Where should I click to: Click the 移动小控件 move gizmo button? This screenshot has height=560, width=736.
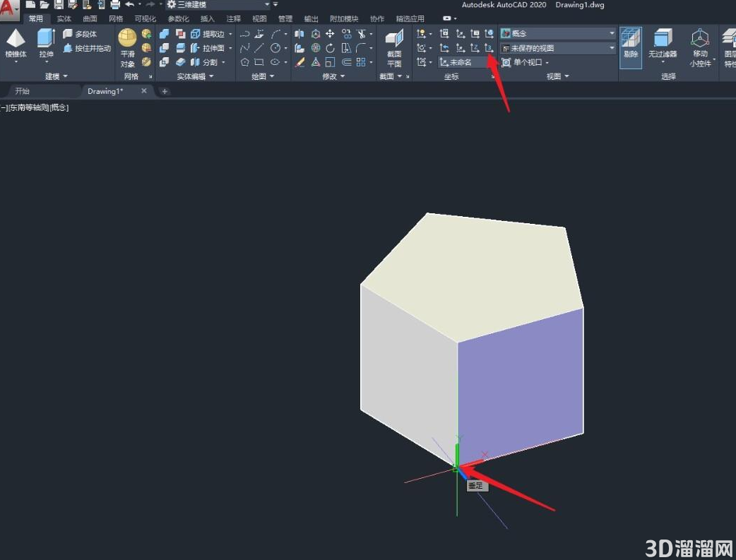700,48
